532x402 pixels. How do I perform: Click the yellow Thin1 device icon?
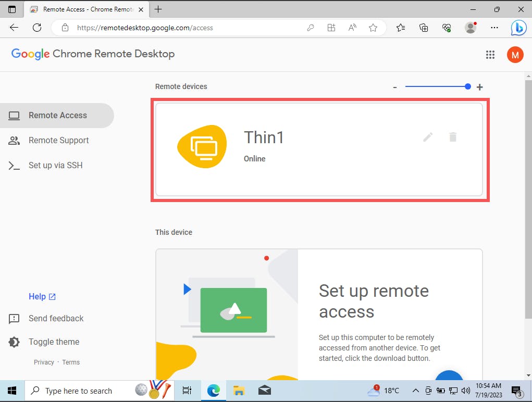tap(202, 146)
